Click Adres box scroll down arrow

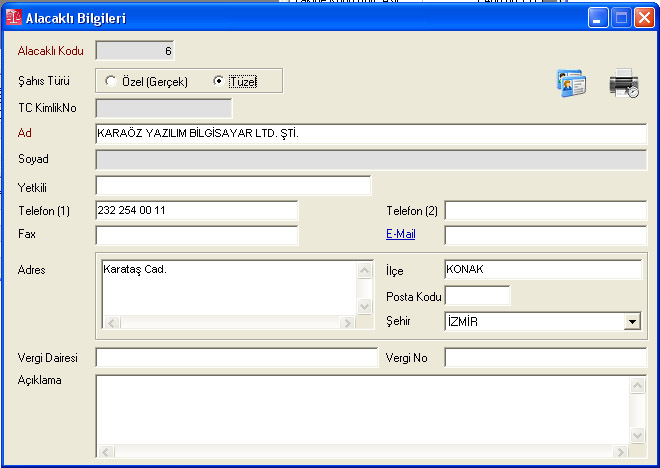coord(365,306)
